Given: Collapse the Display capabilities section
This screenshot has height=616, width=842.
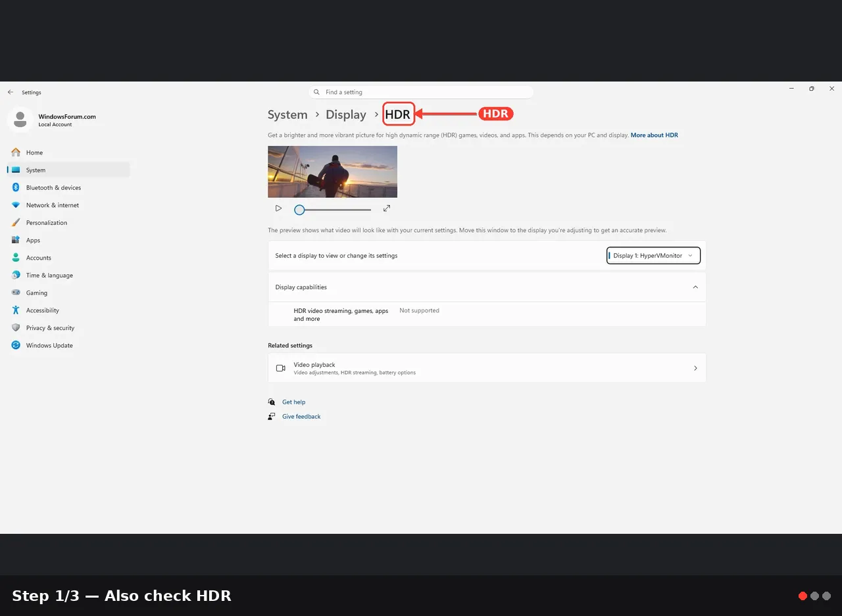Looking at the screenshot, I should pyautogui.click(x=695, y=287).
